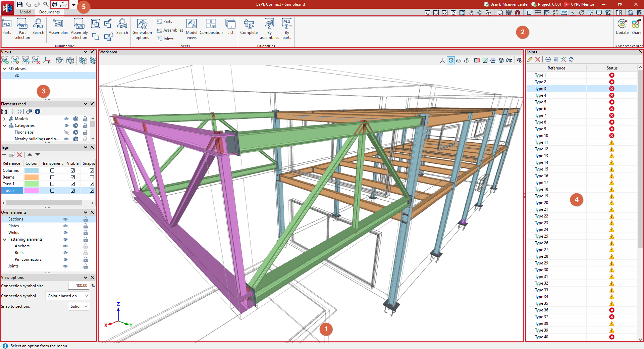Click the export icon in quick access

63,4
